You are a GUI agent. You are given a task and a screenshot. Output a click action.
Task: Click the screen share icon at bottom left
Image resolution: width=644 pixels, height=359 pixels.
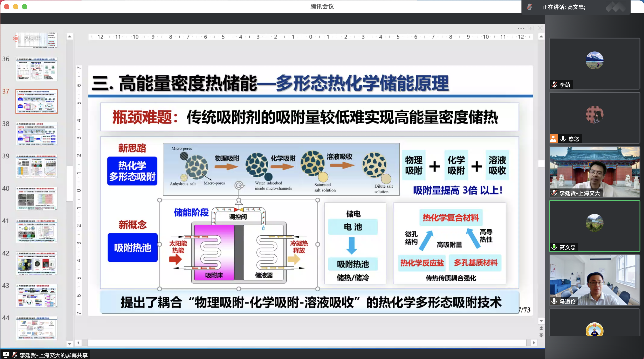(6, 355)
